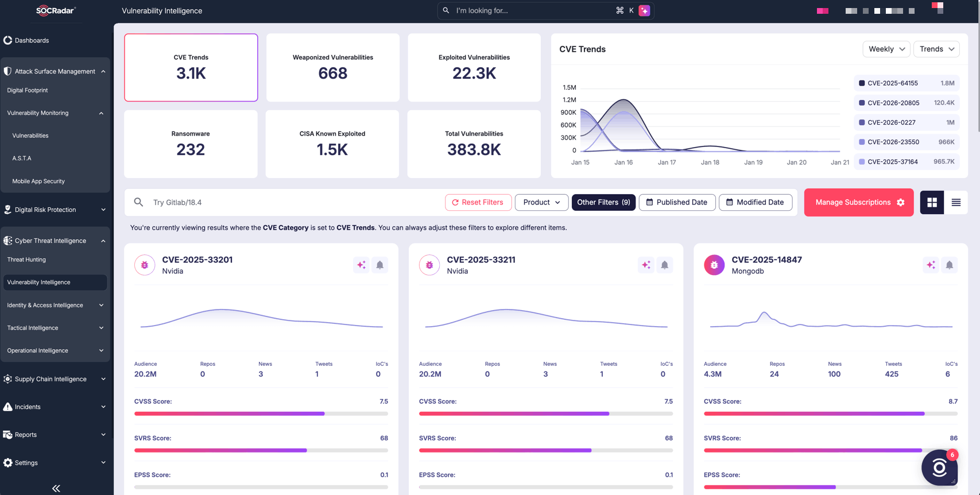Toggle CVE-2026-0227 legend entry

[x=906, y=122]
